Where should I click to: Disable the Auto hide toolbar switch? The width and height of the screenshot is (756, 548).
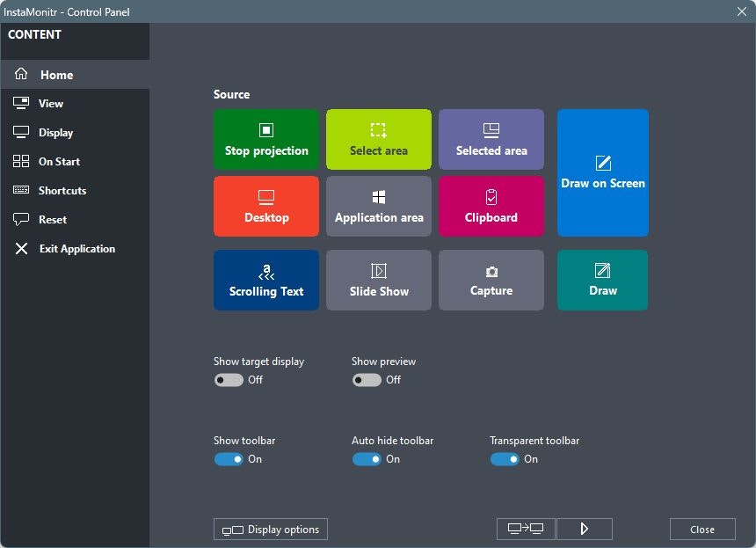[367, 459]
